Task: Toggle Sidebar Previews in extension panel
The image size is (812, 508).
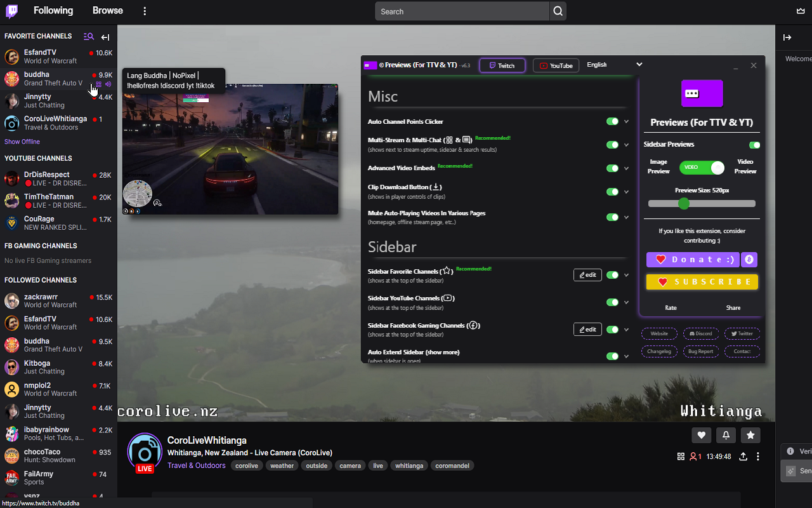Action: tap(754, 145)
